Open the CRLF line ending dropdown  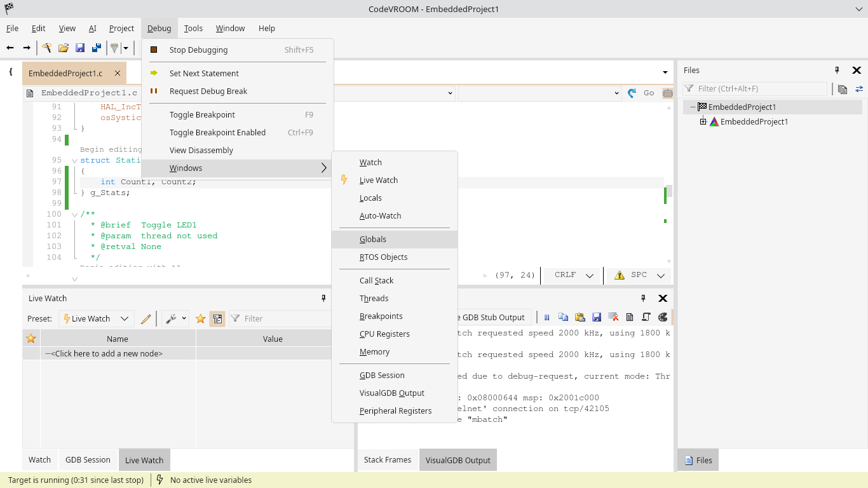(x=572, y=275)
